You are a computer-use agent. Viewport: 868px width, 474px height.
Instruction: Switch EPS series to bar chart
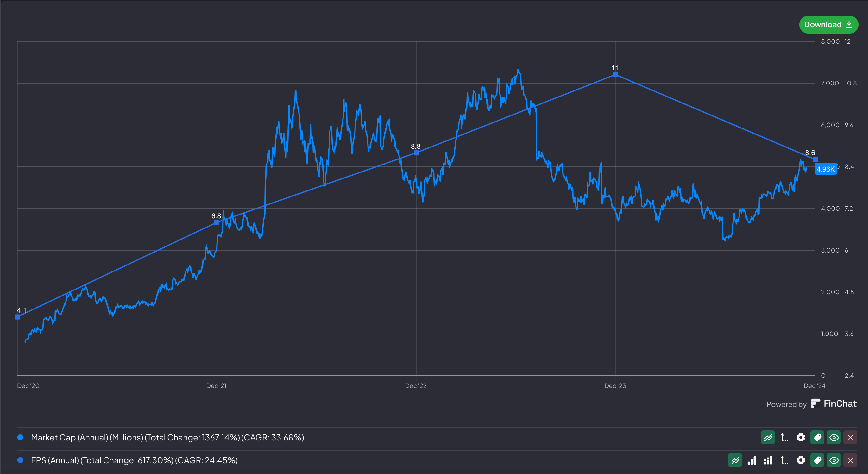pos(752,460)
